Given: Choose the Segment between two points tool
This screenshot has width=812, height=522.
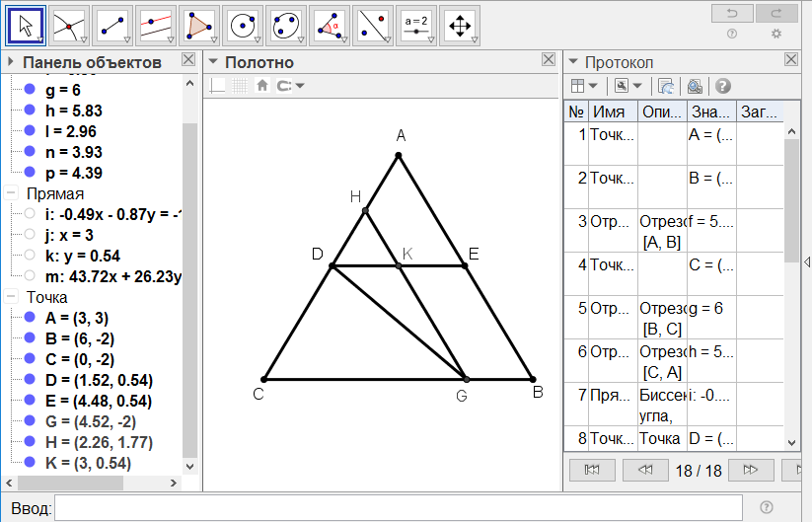Looking at the screenshot, I should click(x=115, y=26).
